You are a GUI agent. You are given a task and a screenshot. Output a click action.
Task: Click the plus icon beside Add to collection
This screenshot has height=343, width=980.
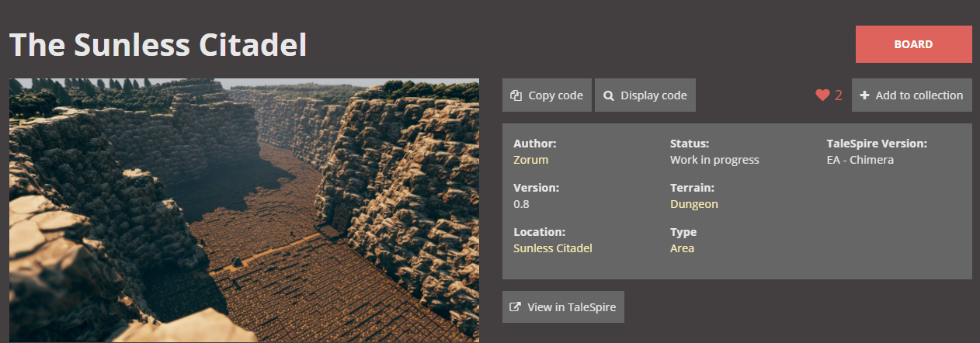click(864, 95)
